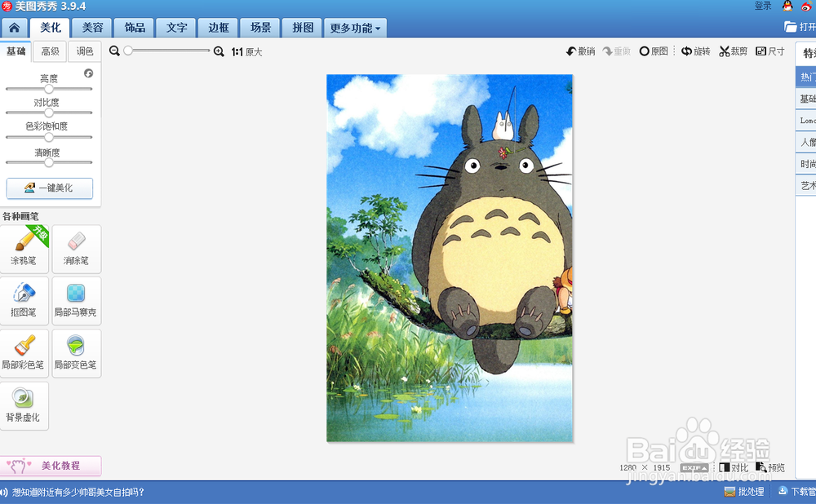This screenshot has width=816, height=504.
Task: Select the 抠图笔 cutout pen tool
Action: click(24, 301)
